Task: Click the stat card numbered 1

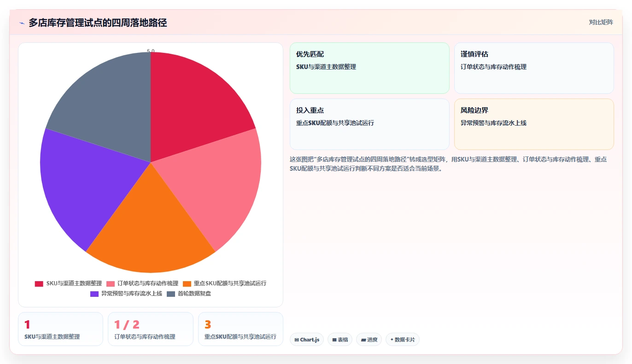Action: pos(60,329)
